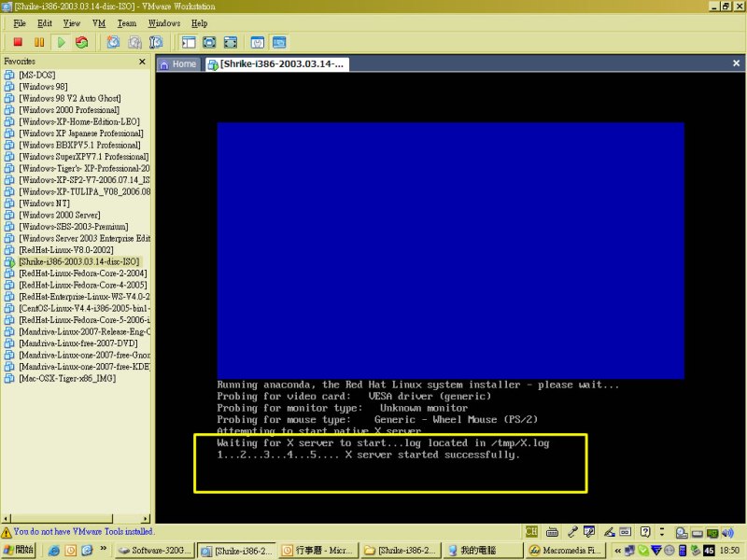The image size is (747, 560).
Task: Select [Windows XP Japanese Professional] entry
Action: click(81, 133)
